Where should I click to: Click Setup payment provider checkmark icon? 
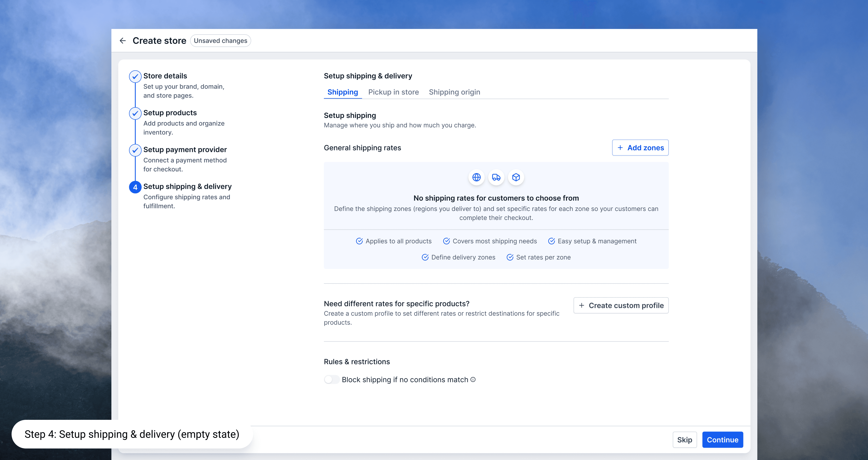[135, 150]
